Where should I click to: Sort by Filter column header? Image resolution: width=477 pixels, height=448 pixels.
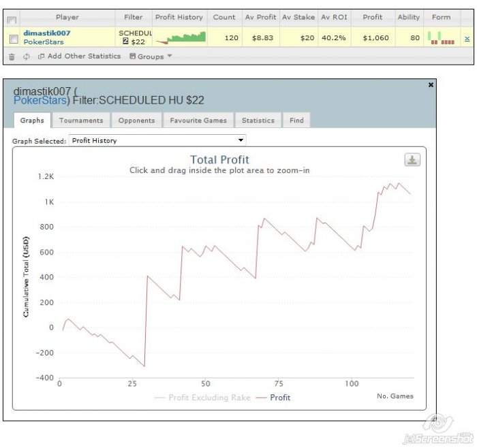[134, 17]
